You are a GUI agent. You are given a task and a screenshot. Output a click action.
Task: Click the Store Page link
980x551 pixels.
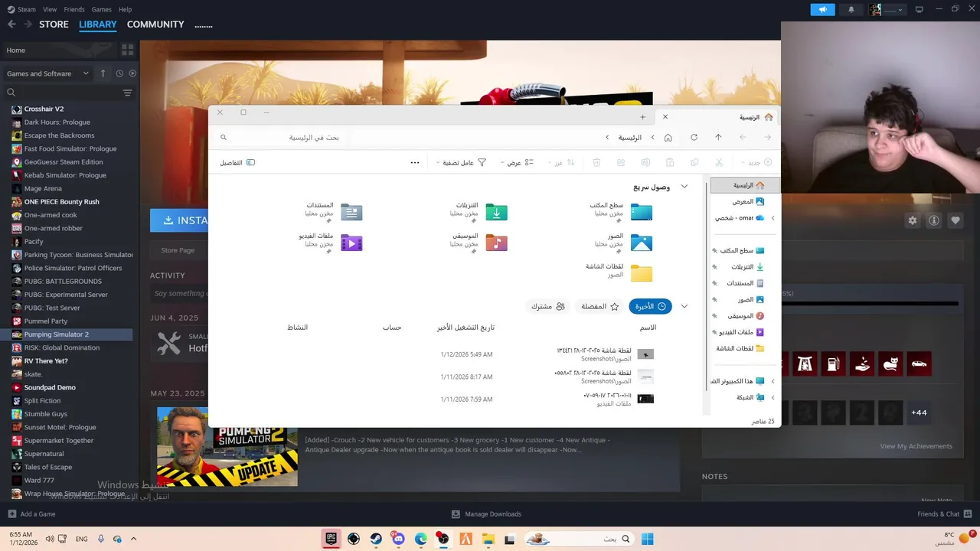[x=178, y=250]
